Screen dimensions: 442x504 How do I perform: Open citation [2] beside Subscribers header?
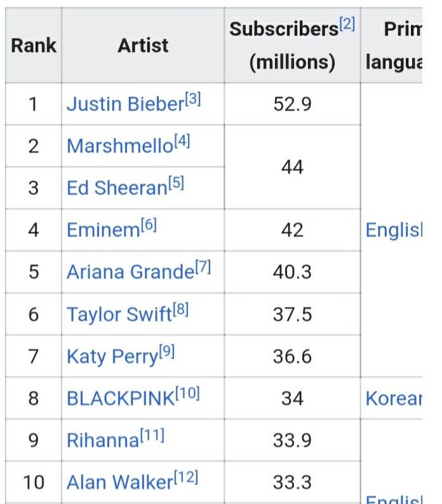point(347,25)
